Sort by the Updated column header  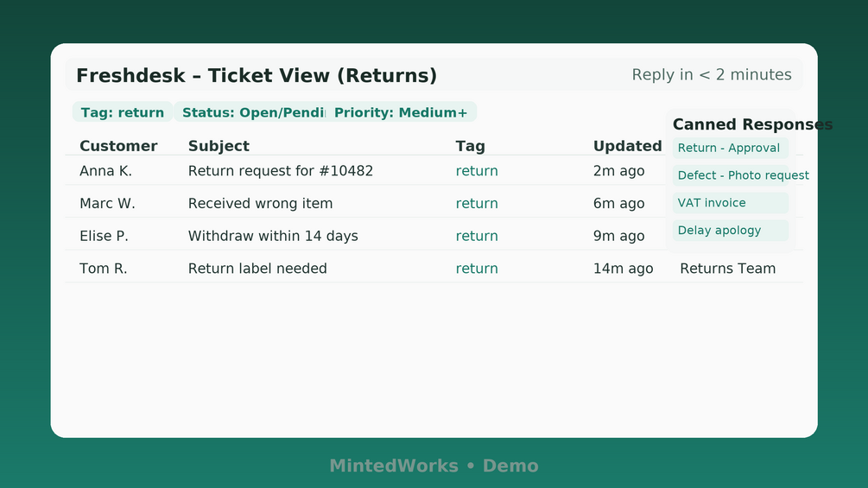[x=628, y=146]
